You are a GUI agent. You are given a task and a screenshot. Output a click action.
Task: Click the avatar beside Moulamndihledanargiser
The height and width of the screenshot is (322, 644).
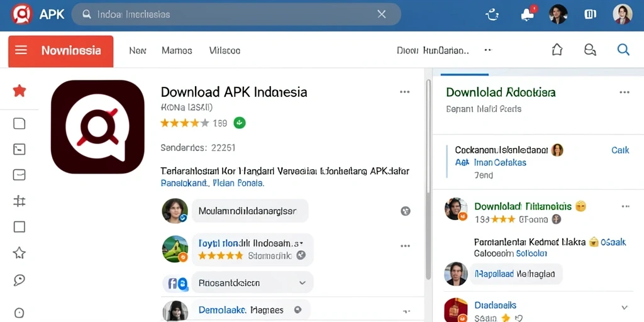pyautogui.click(x=175, y=211)
